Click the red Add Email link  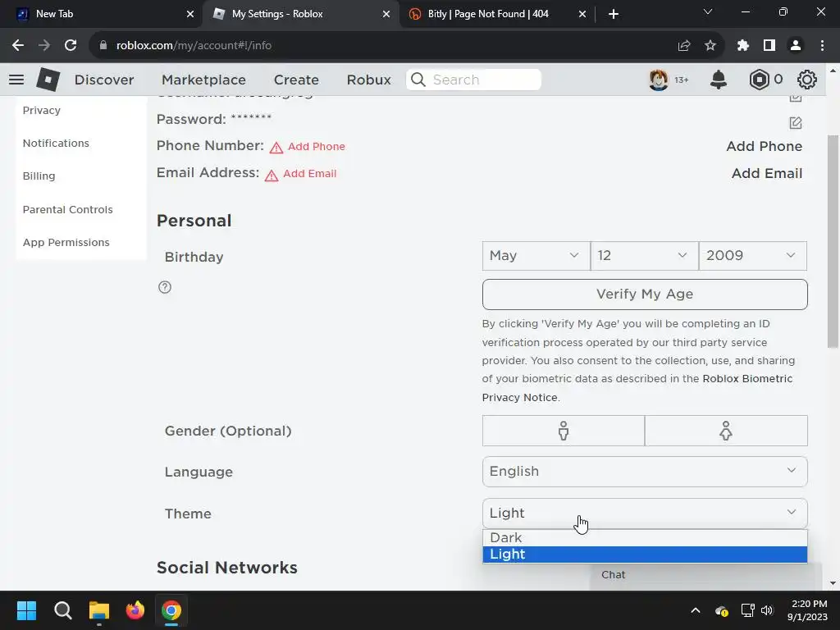click(309, 174)
